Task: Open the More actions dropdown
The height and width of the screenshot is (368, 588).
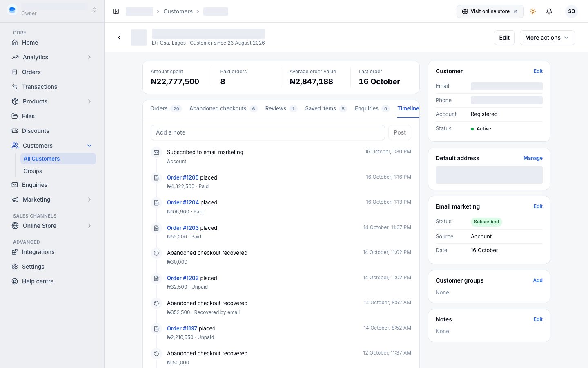Action: (x=547, y=38)
